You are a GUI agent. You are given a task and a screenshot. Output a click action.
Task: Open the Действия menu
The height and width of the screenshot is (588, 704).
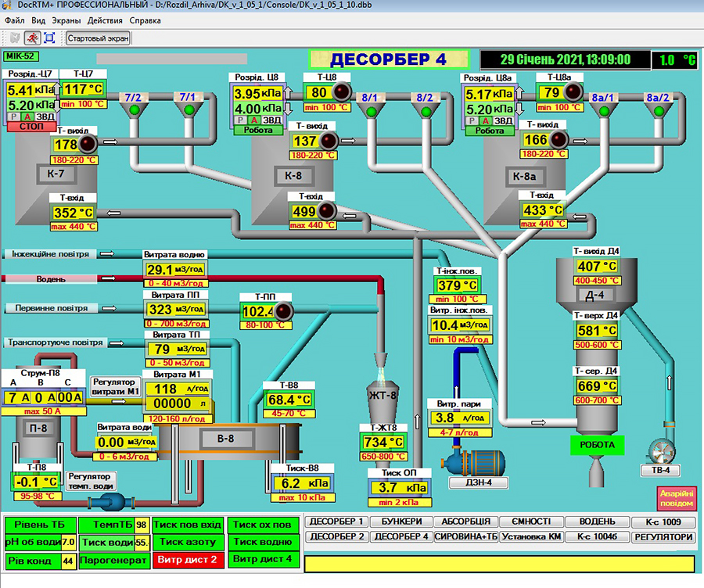(106, 21)
